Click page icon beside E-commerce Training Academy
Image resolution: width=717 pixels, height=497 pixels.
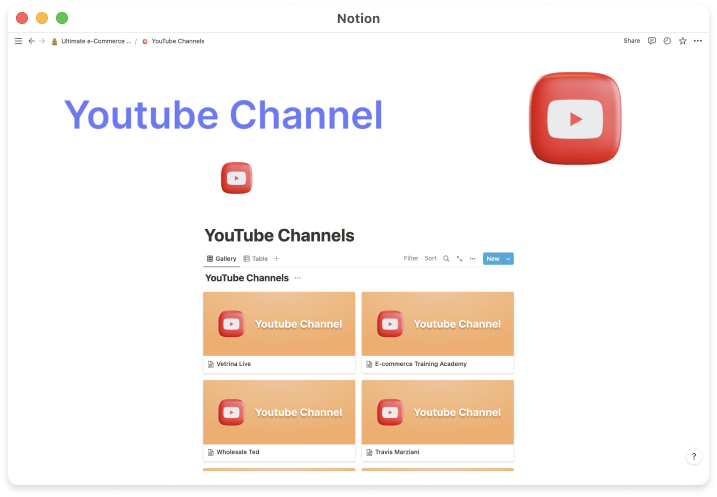369,364
